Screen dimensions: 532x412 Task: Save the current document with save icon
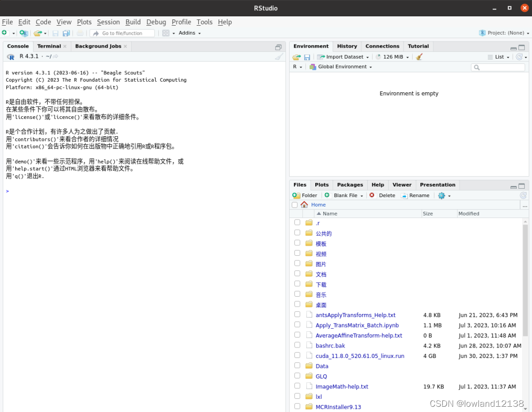55,32
